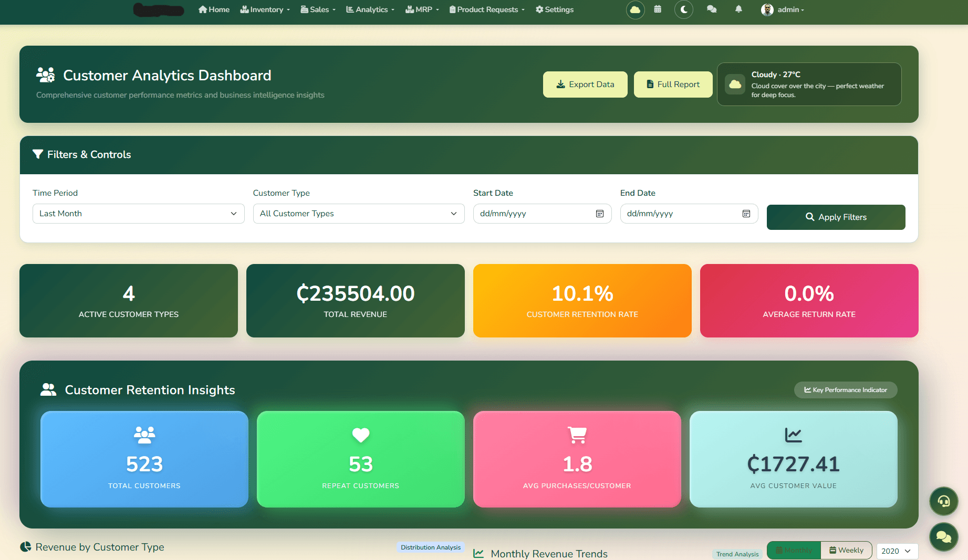Open the Product Requests menu
This screenshot has height=560, width=968.
(x=487, y=9)
